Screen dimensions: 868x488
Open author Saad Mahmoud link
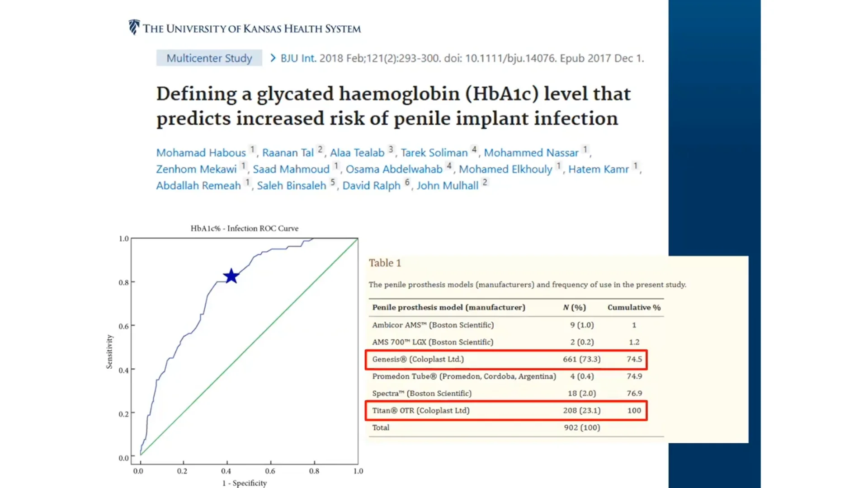coord(291,169)
